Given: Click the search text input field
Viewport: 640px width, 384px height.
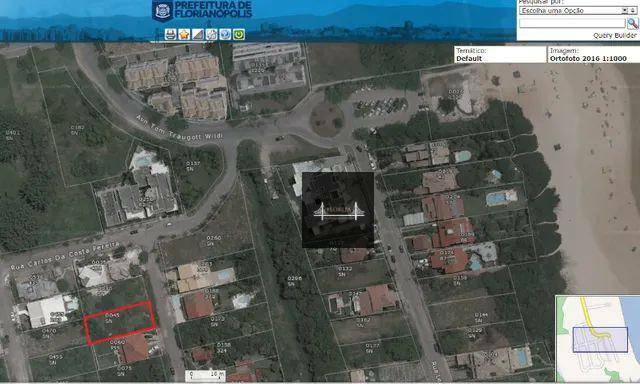Looking at the screenshot, I should (x=572, y=24).
